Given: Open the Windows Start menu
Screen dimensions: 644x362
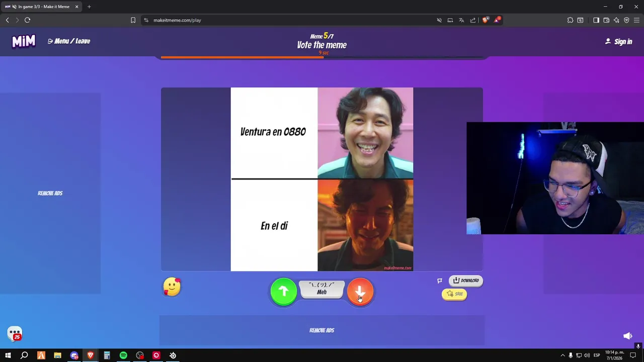Looking at the screenshot, I should [x=8, y=355].
